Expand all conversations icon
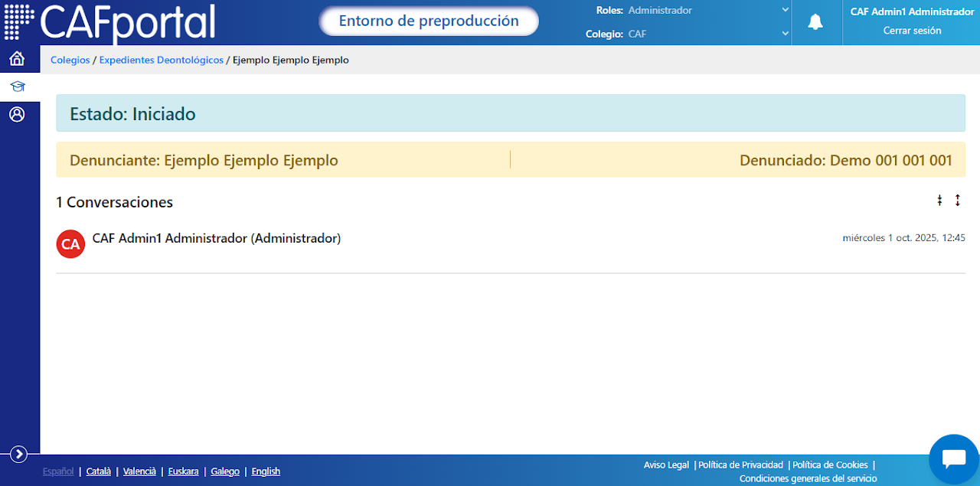980x486 pixels. 957,201
